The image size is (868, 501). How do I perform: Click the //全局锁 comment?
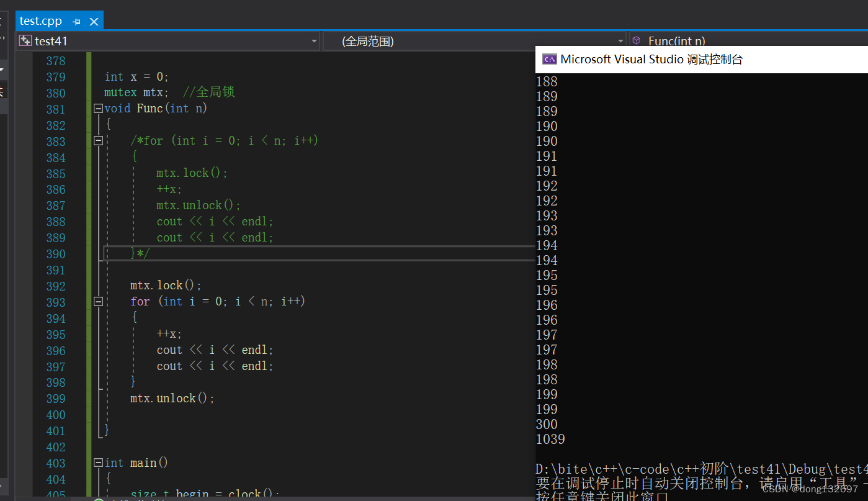[208, 93]
